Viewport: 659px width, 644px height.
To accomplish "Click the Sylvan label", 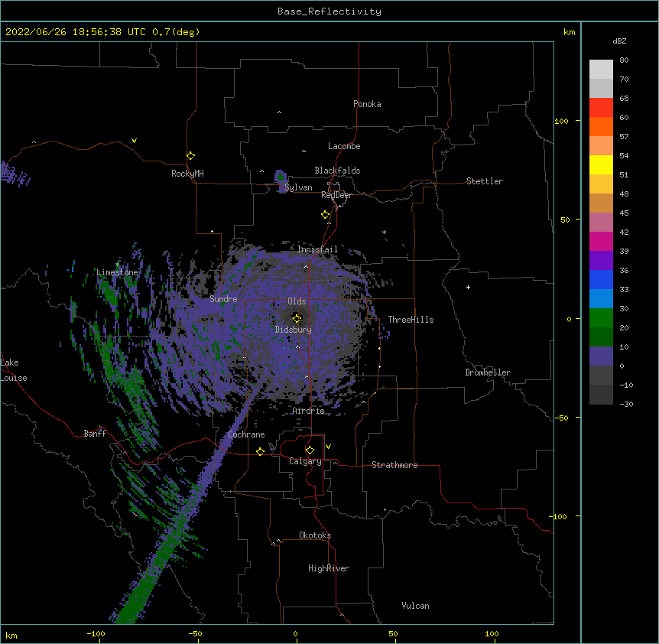I will point(298,187).
